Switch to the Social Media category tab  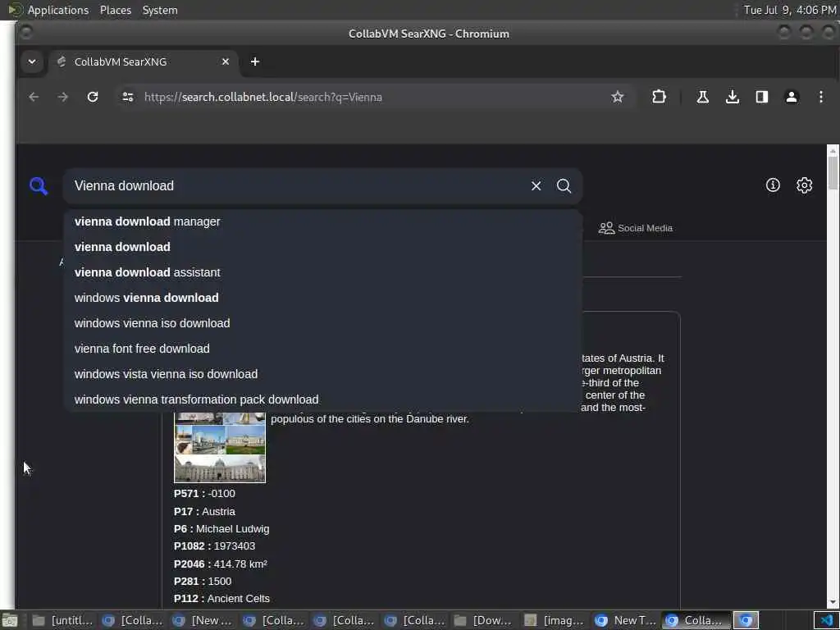pos(636,228)
